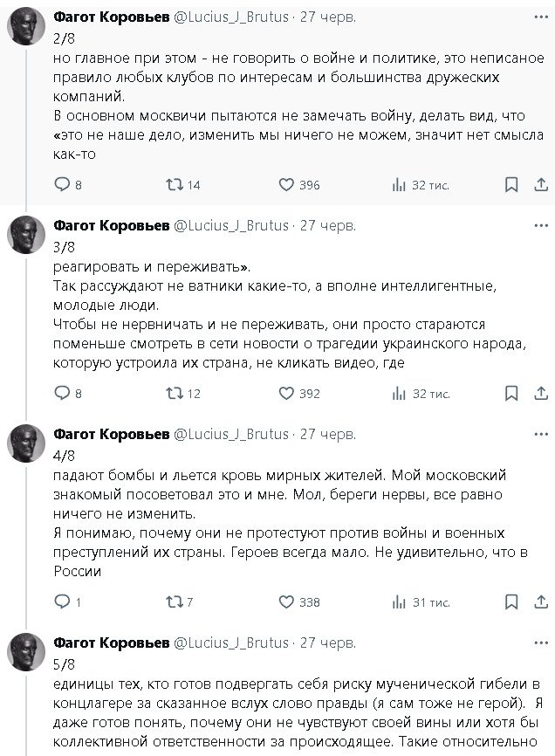The height and width of the screenshot is (756, 555).
Task: Open Фагот Коровьев profile from 3/8 tweet
Action: (x=112, y=225)
